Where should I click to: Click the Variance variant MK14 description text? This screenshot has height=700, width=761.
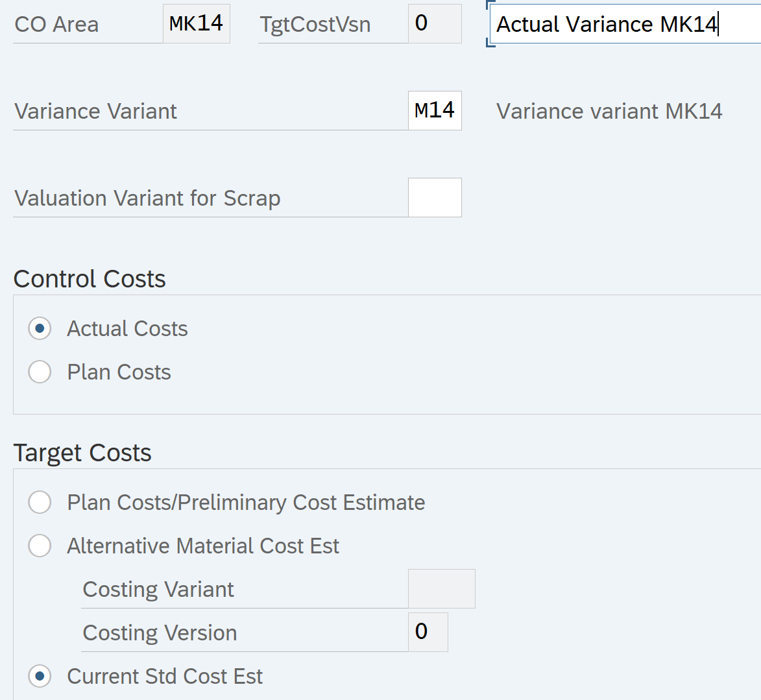609,112
